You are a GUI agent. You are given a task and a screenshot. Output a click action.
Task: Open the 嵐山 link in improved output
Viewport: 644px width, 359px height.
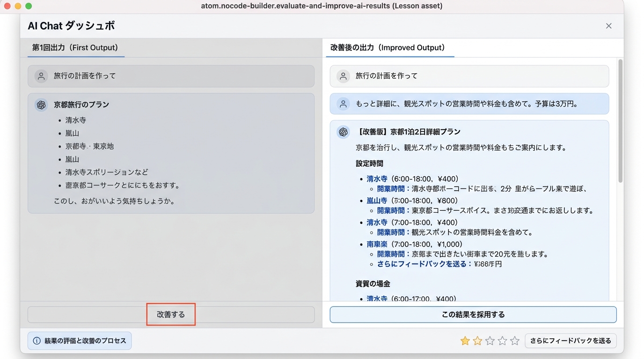377,201
